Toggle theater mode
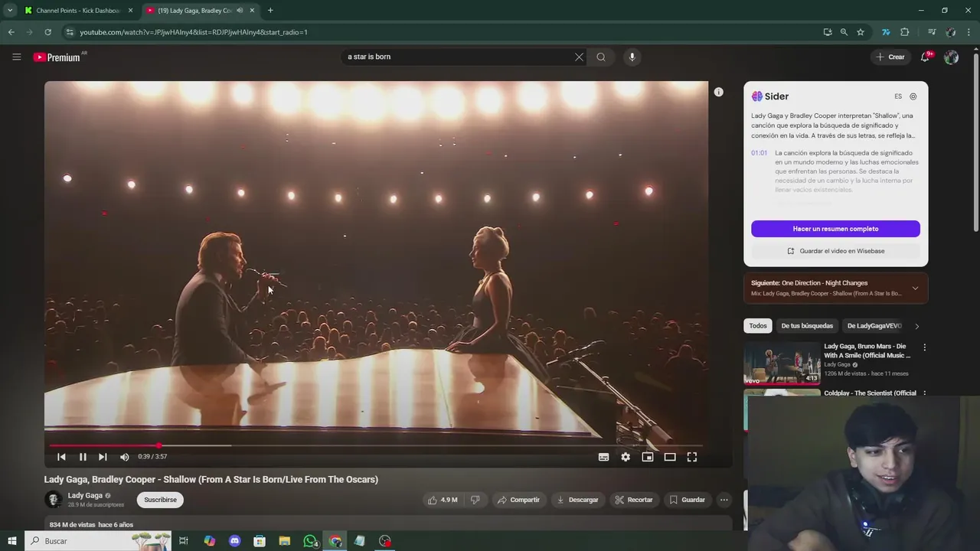This screenshot has width=980, height=551. pos(670,457)
